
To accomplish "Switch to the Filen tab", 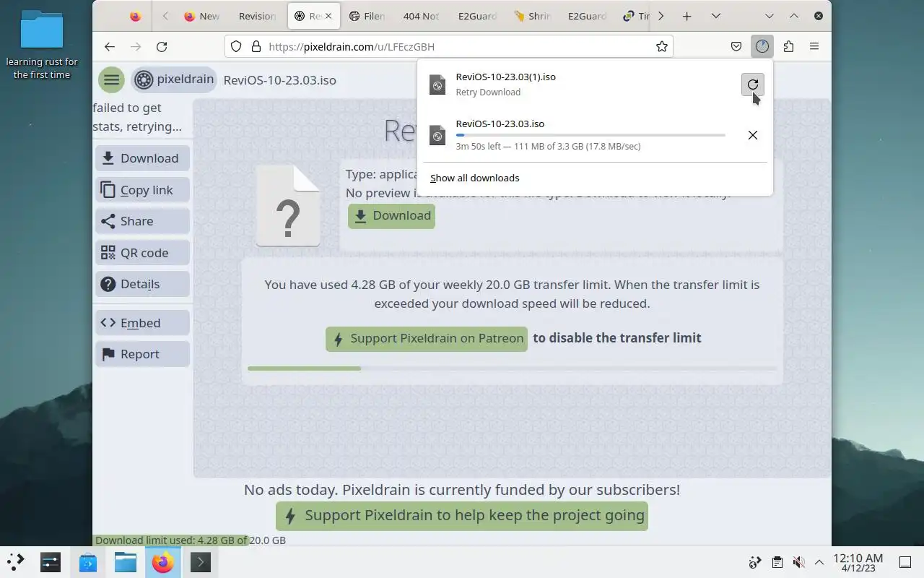I will [368, 16].
